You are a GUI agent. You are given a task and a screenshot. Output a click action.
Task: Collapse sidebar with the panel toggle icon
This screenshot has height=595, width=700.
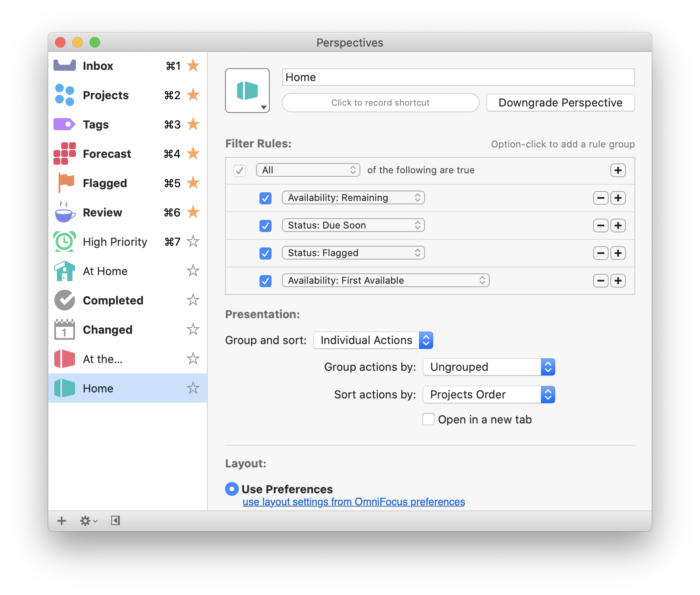[x=115, y=521]
